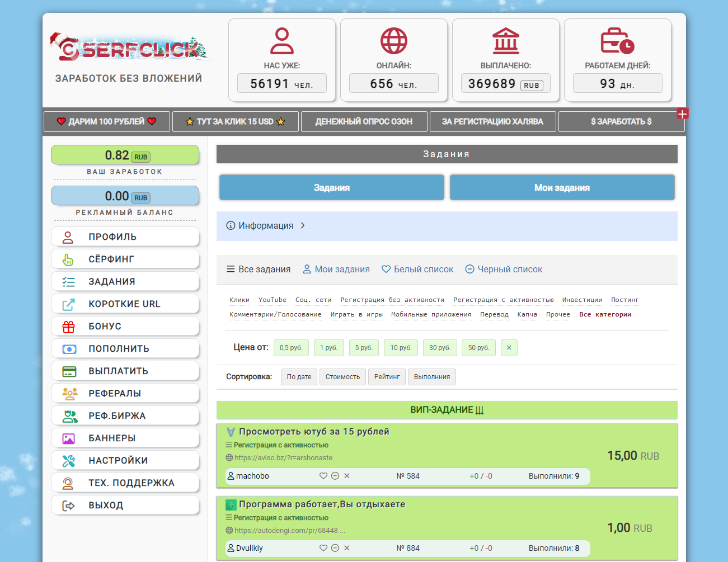
Task: Filter tasks by Капча category
Action: coord(527,314)
